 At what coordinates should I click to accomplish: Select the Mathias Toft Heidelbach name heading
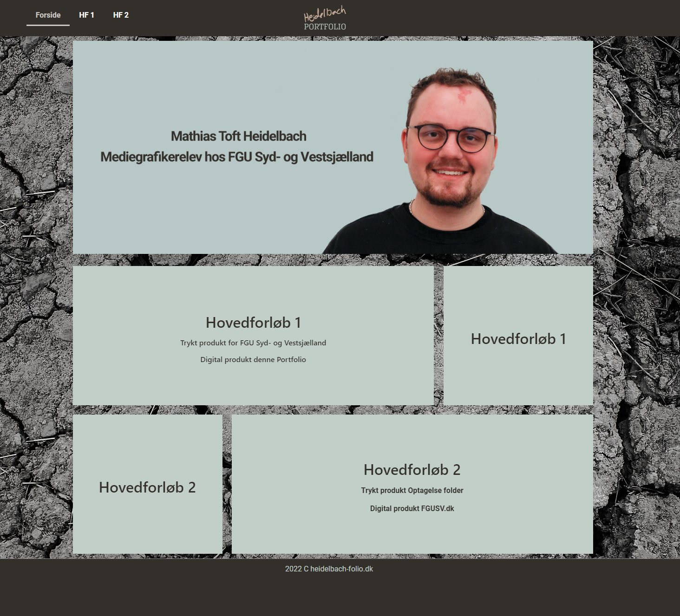pos(238,136)
